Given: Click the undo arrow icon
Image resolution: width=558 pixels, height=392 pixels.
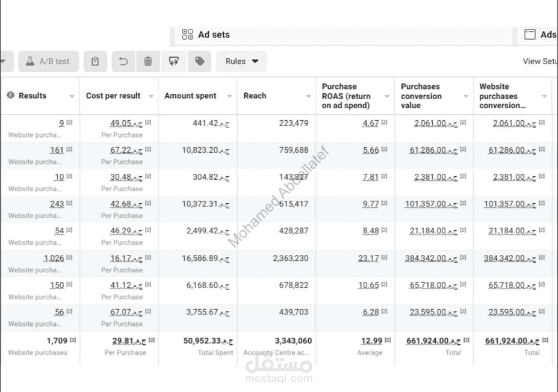Looking at the screenshot, I should click(x=123, y=61).
